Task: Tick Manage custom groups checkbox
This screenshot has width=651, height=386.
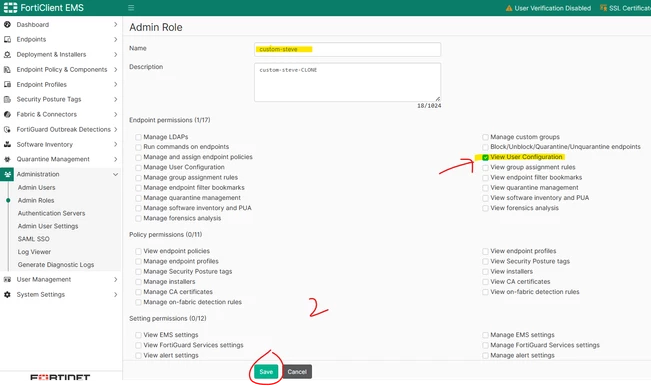Action: tap(485, 137)
